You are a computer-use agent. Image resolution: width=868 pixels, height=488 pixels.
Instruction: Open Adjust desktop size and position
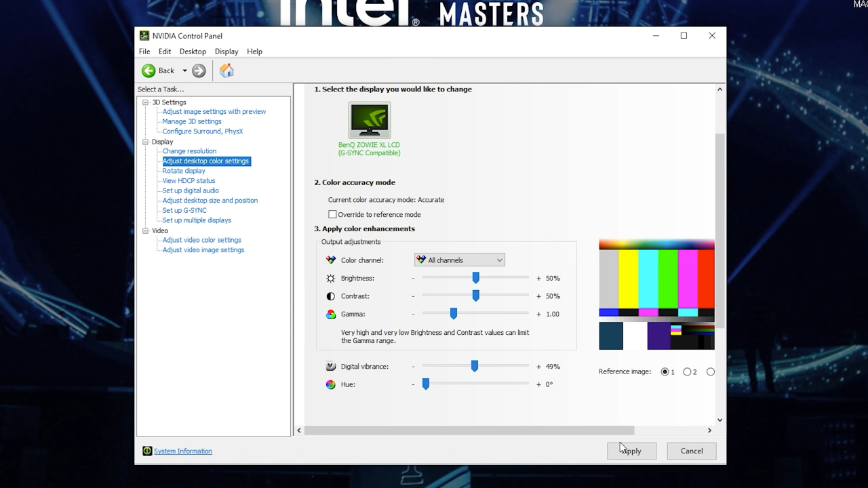coord(210,201)
